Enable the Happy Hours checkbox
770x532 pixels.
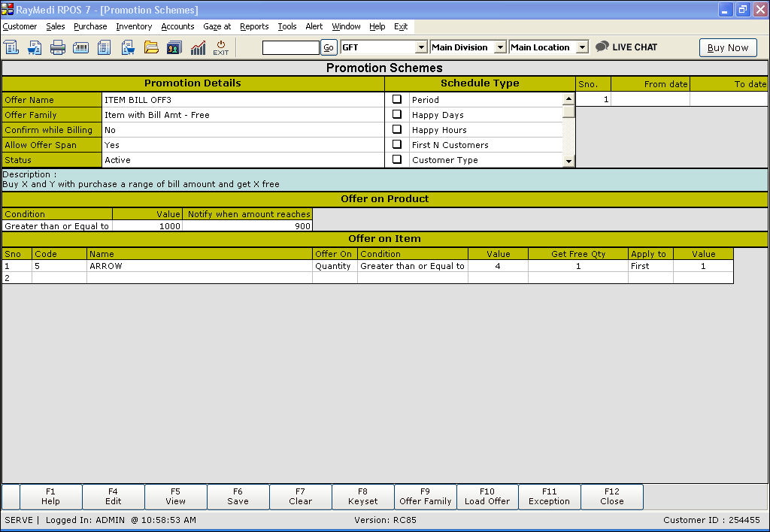point(397,129)
